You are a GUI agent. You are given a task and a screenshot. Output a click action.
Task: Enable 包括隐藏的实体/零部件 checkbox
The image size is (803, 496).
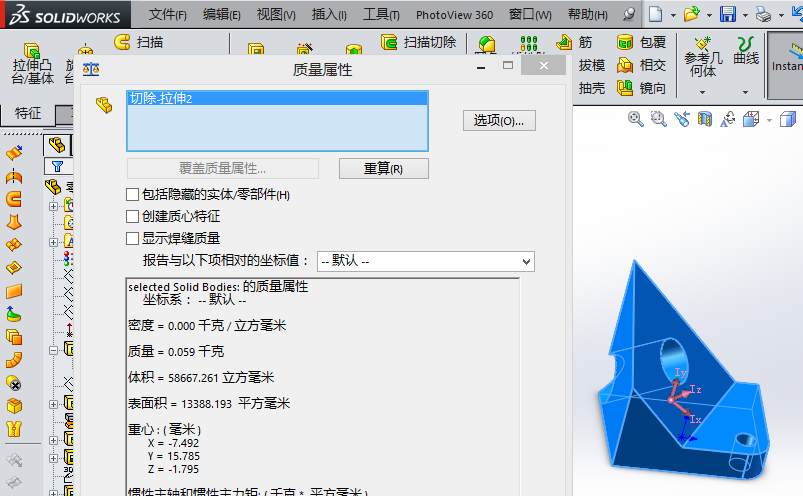tap(133, 194)
